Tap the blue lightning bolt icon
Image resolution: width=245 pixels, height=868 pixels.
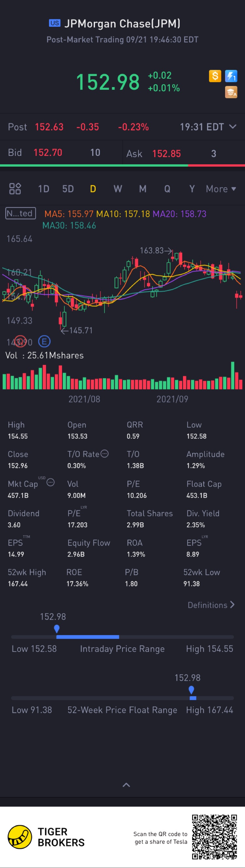[231, 76]
